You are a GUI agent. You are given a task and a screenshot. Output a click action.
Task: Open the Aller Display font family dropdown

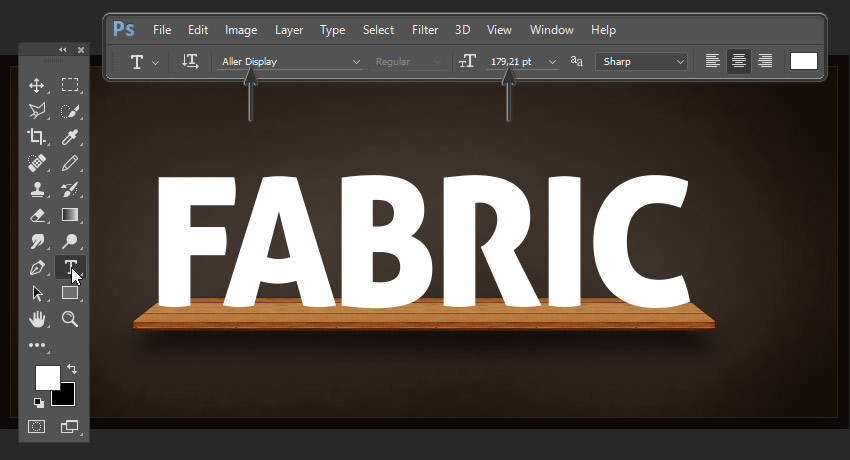click(x=290, y=62)
